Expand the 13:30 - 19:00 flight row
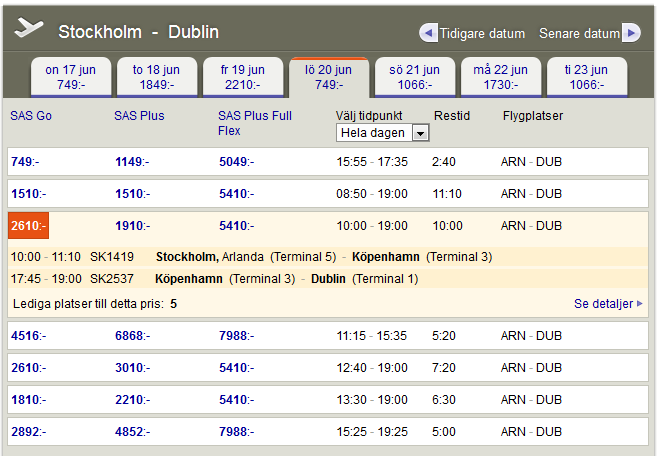The image size is (664, 456). [372, 400]
